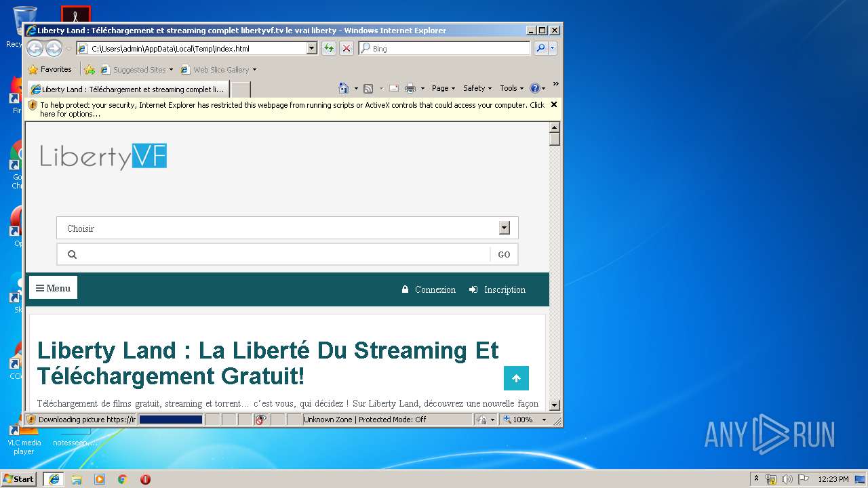This screenshot has height=488, width=868.
Task: Click the scroll-to-top arrow button
Action: 516,378
